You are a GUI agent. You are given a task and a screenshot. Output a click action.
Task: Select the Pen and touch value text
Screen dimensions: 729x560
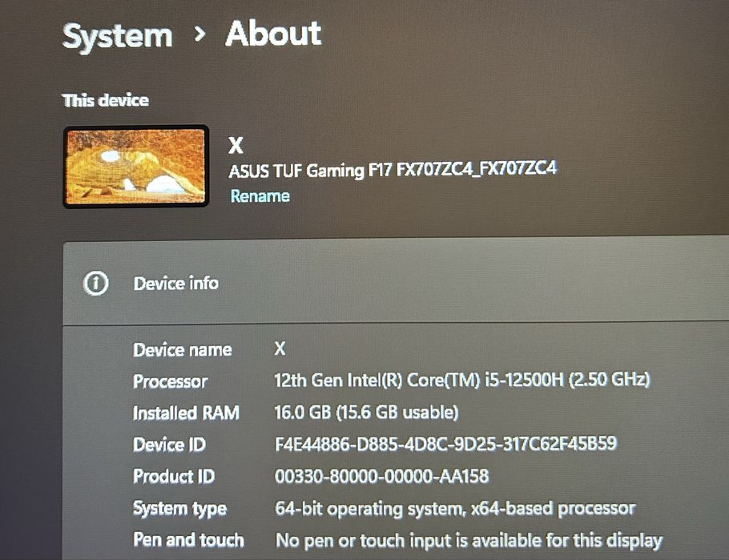[469, 541]
